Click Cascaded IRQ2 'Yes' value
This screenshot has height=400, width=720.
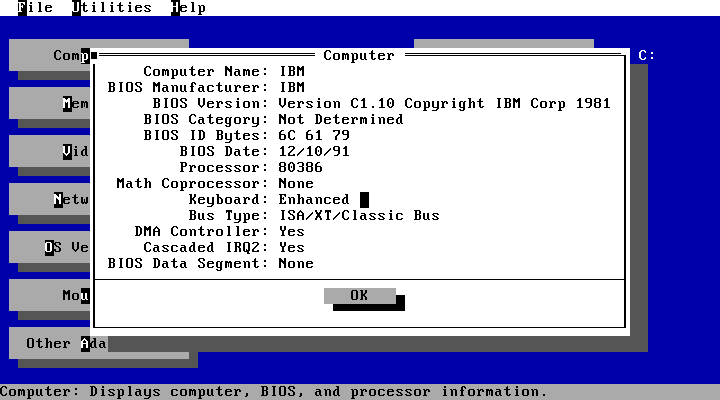tap(292, 248)
